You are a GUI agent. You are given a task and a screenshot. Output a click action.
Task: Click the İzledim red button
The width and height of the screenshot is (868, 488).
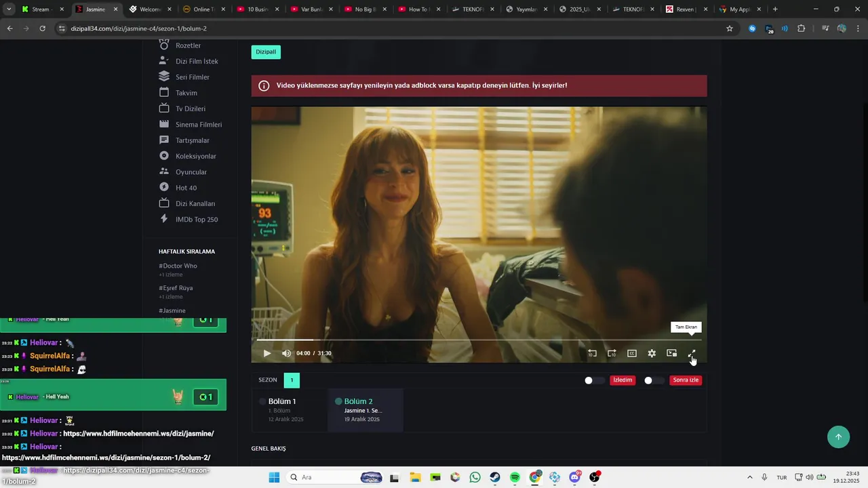(x=623, y=380)
